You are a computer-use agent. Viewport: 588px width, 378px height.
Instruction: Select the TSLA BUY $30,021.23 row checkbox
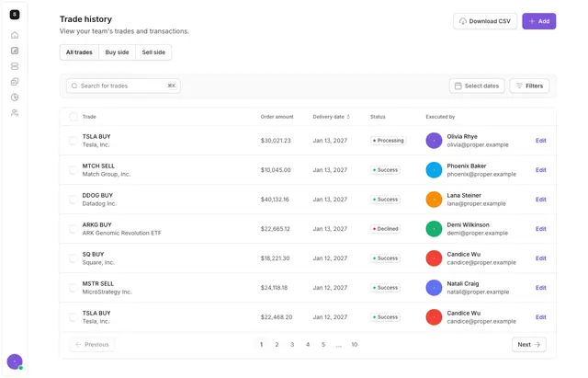click(x=73, y=141)
